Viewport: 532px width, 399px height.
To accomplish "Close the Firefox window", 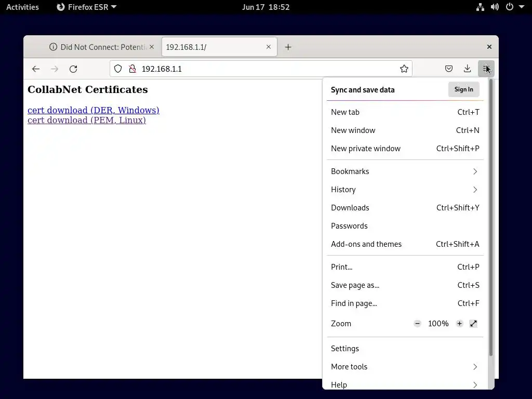I will point(489,47).
